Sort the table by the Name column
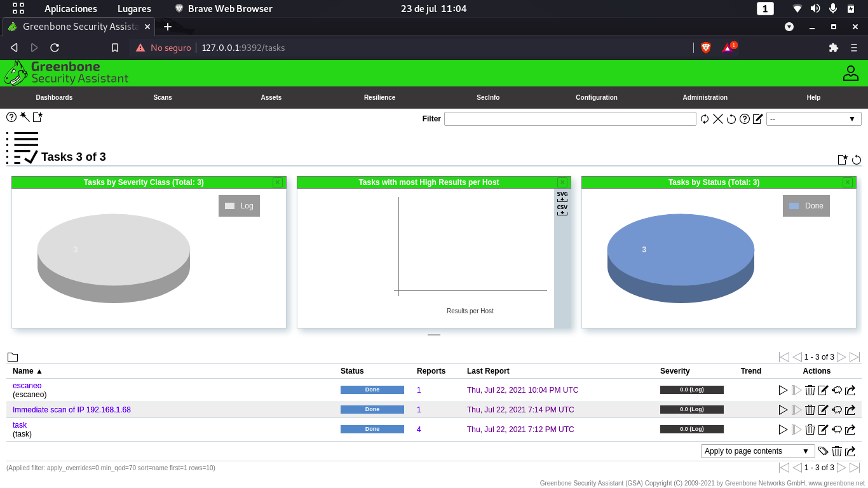Screen dimensions: 868x488 (27, 371)
